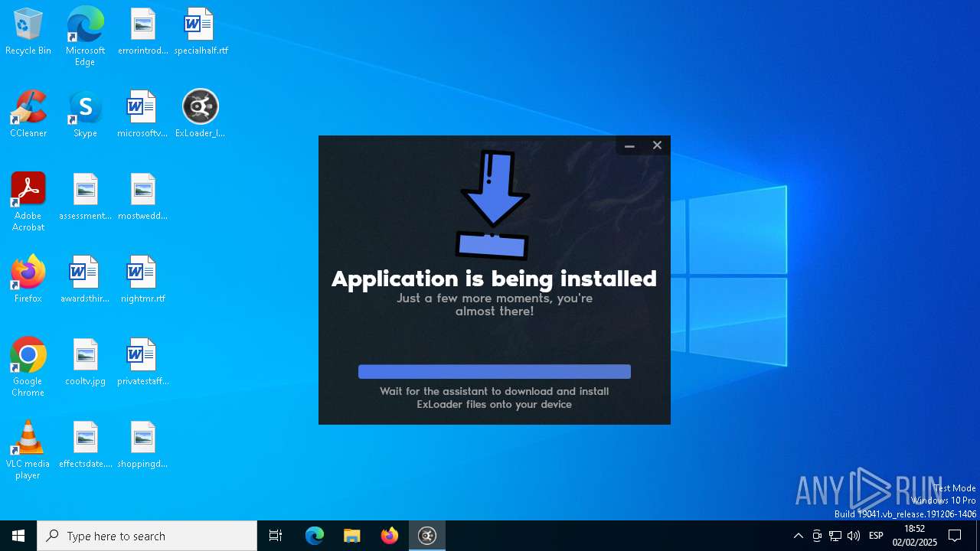980x551 pixels.
Task: Open Edge from the taskbar
Action: [x=315, y=536]
